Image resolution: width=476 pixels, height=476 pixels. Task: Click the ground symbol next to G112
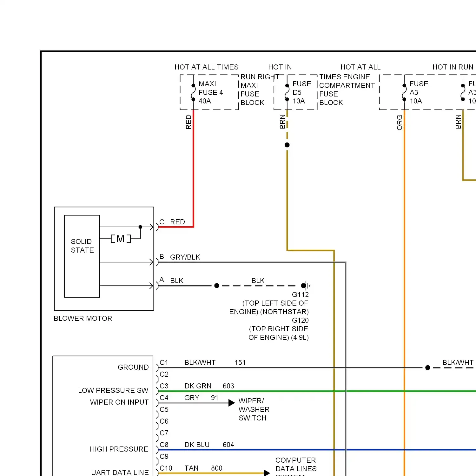[x=307, y=286]
